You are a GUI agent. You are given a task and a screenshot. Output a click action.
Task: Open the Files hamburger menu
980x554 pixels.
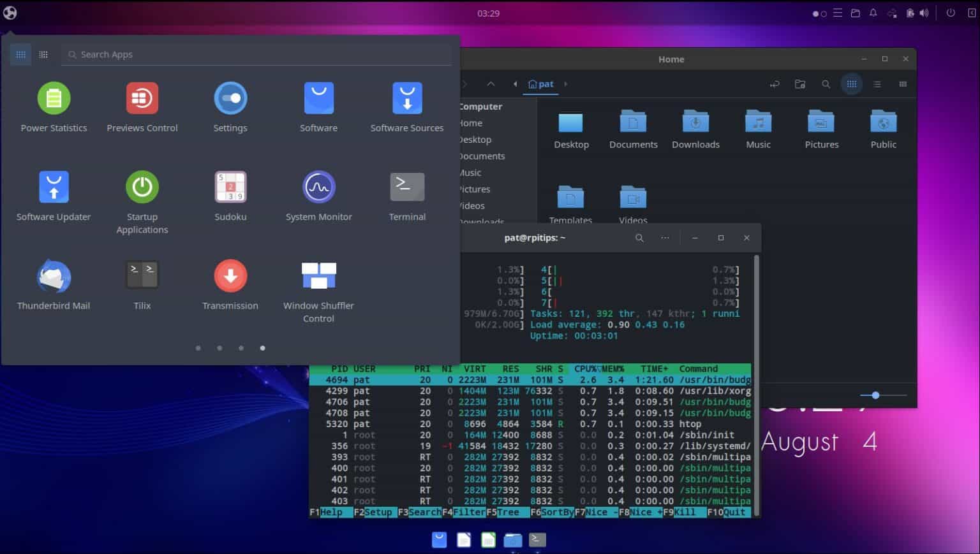coord(903,84)
